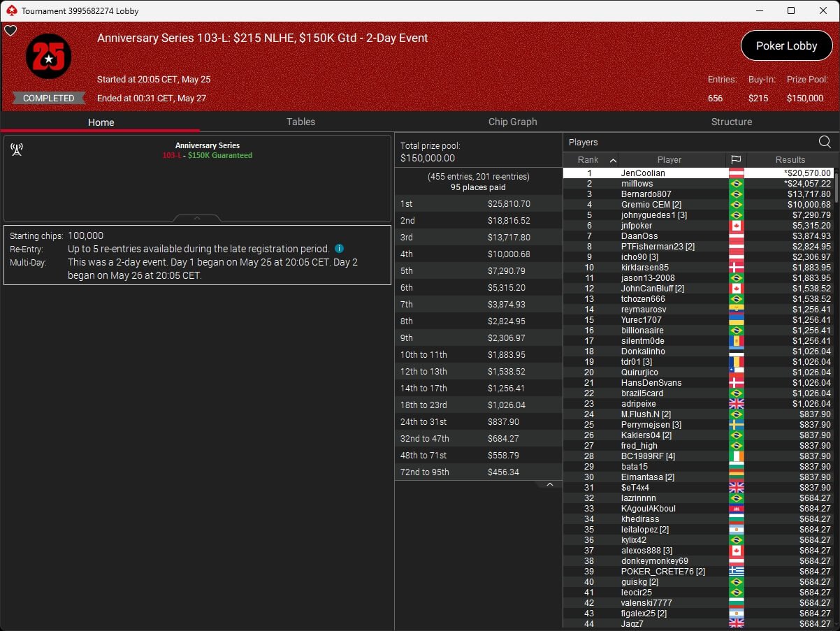Open the re-entry info icon

[339, 248]
